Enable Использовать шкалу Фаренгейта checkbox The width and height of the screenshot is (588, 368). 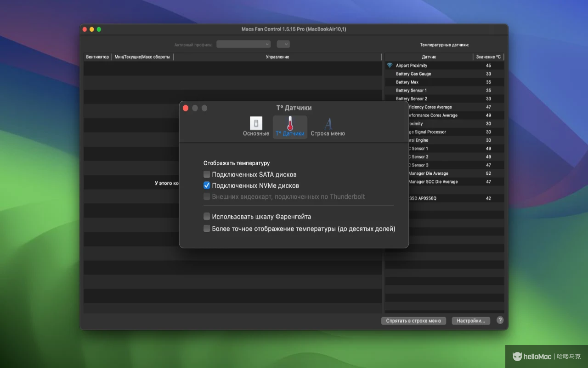click(x=207, y=217)
